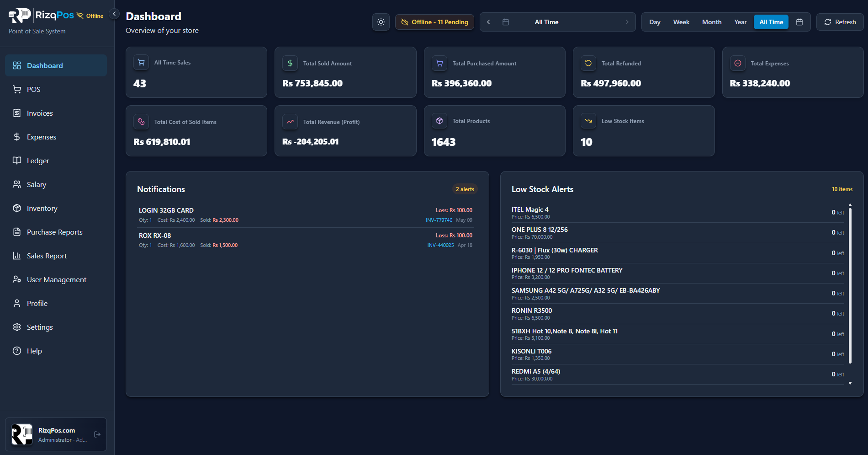Click the Expenses dollar icon

[x=17, y=137]
